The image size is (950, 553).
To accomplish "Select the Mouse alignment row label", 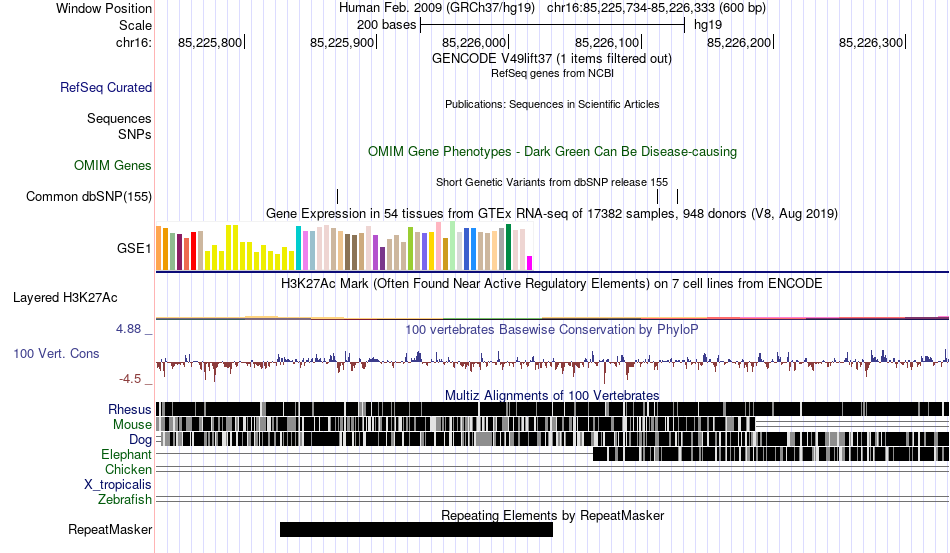I will (132, 425).
